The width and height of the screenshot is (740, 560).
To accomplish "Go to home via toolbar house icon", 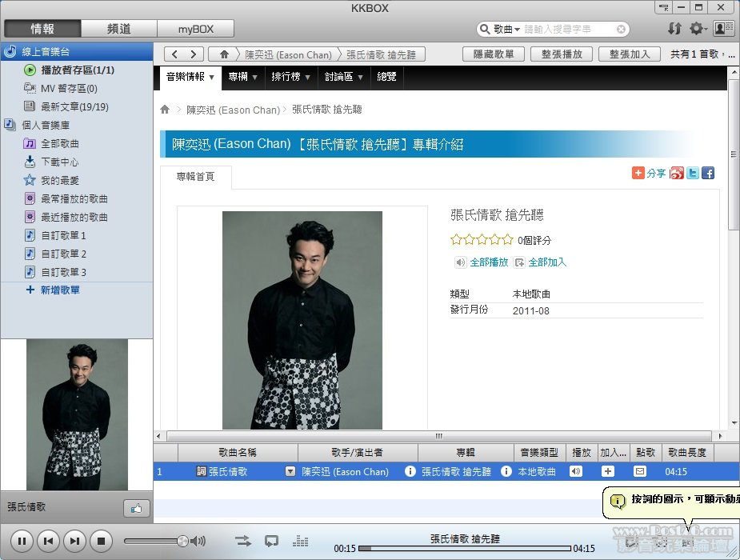I will point(224,54).
